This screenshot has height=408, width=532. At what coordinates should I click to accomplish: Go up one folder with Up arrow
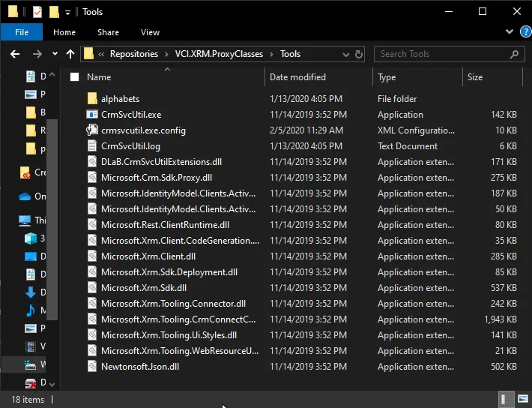click(x=71, y=54)
